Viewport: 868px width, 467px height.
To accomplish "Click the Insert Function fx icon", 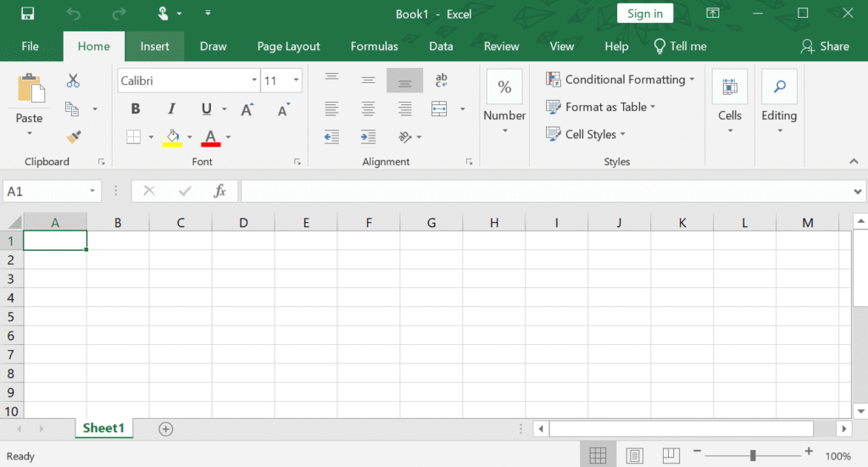I will (x=220, y=192).
